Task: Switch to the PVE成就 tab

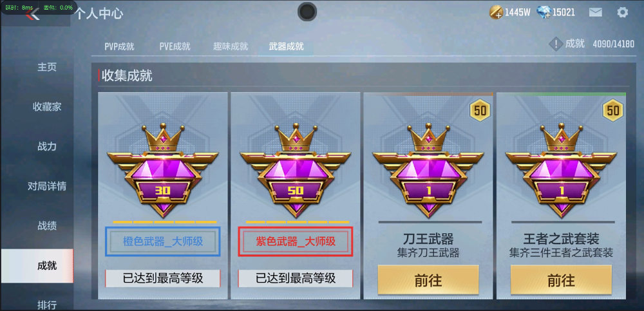Action: [x=175, y=46]
